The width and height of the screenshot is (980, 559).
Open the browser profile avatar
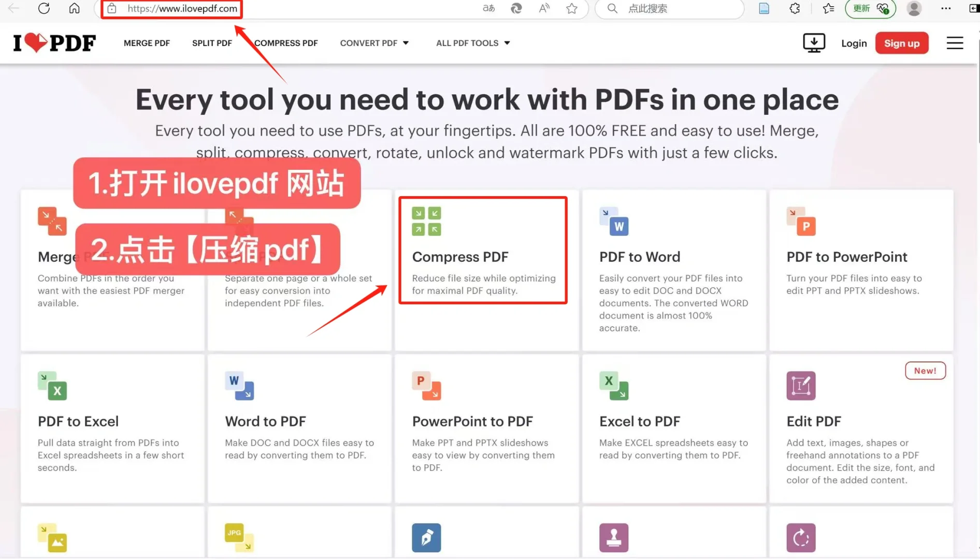tap(914, 8)
